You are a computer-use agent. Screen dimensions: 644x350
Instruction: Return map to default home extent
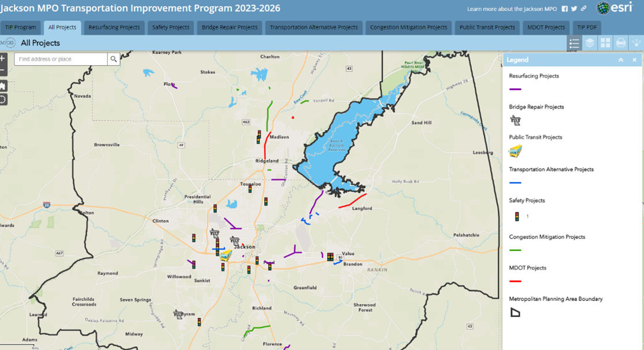coord(2,86)
